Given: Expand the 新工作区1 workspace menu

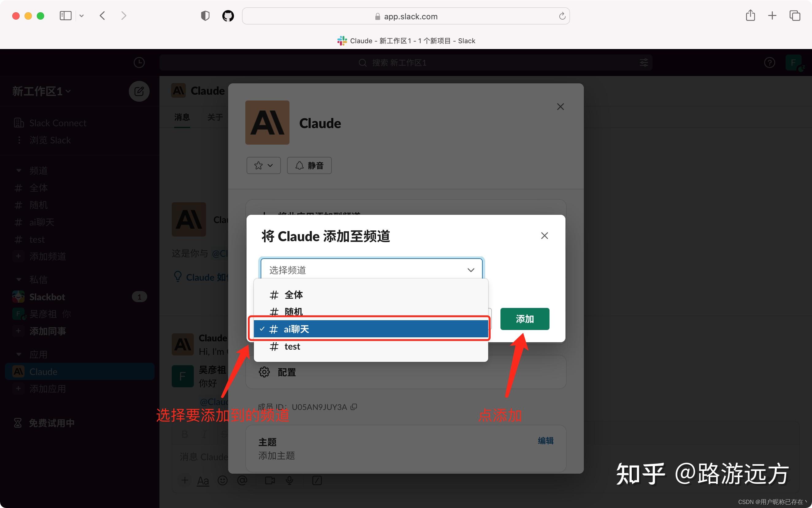Looking at the screenshot, I should point(41,91).
